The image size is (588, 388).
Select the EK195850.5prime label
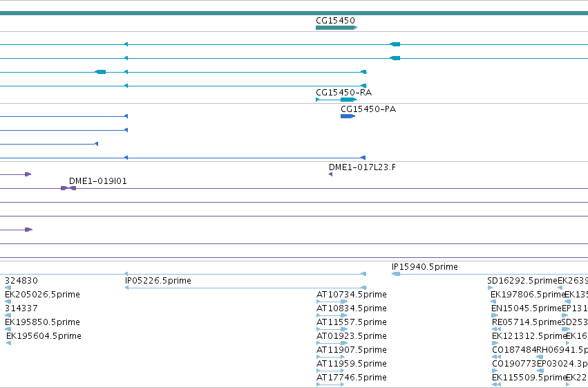(42, 322)
